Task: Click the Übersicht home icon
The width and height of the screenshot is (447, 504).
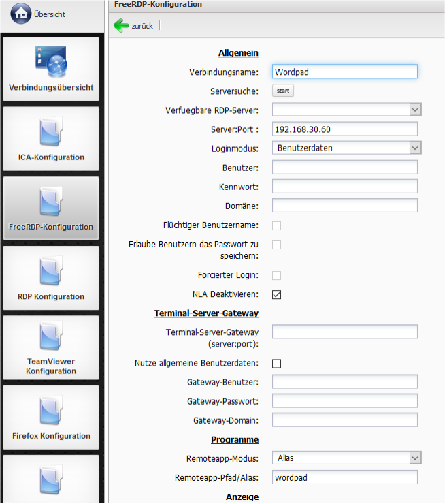Action: tap(21, 14)
